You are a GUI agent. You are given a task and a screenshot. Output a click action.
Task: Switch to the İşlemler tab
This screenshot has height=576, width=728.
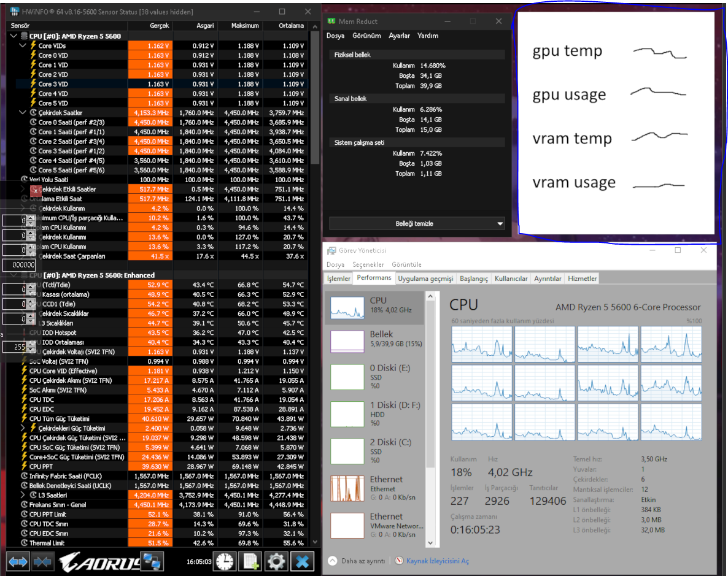(338, 278)
